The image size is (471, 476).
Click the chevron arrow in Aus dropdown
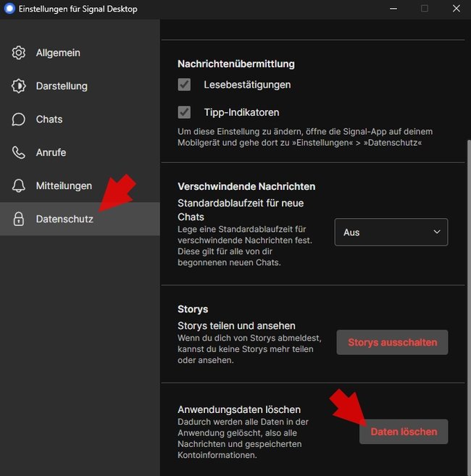point(437,232)
